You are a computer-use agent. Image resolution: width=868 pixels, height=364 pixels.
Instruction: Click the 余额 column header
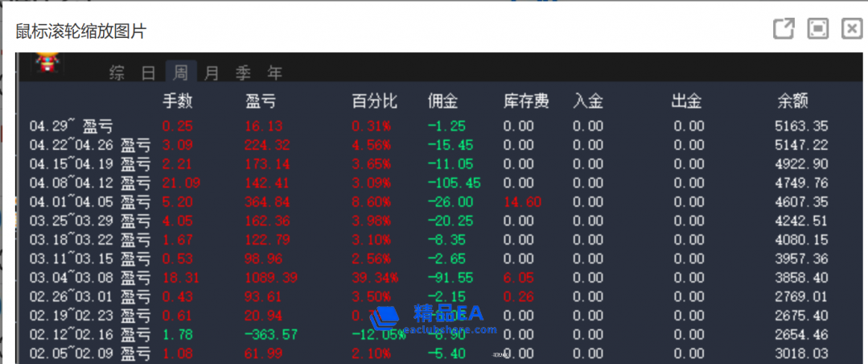(x=792, y=101)
